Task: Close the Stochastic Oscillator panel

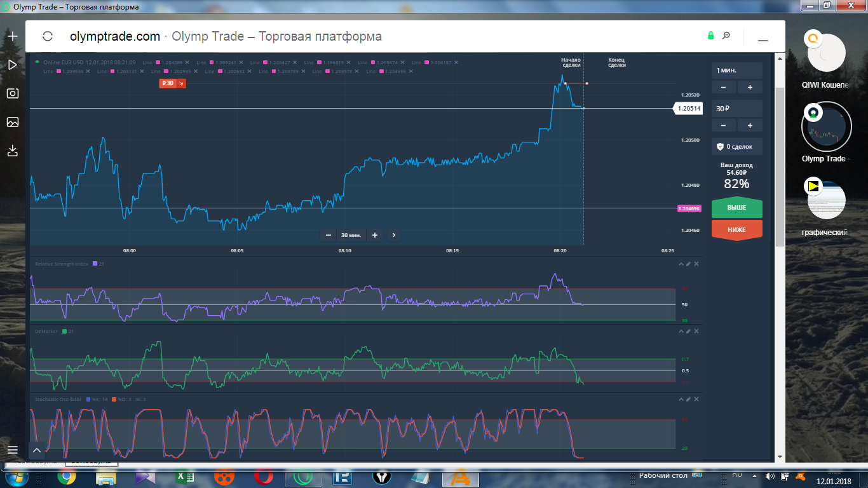Action: click(x=696, y=399)
